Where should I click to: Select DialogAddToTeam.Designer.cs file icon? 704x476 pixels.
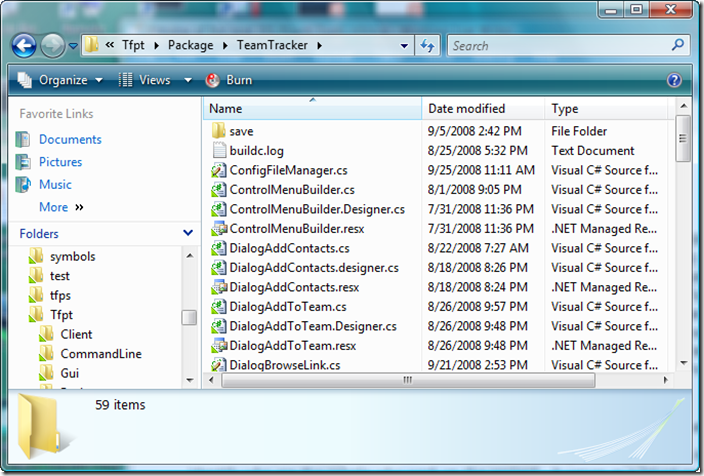tap(219, 326)
